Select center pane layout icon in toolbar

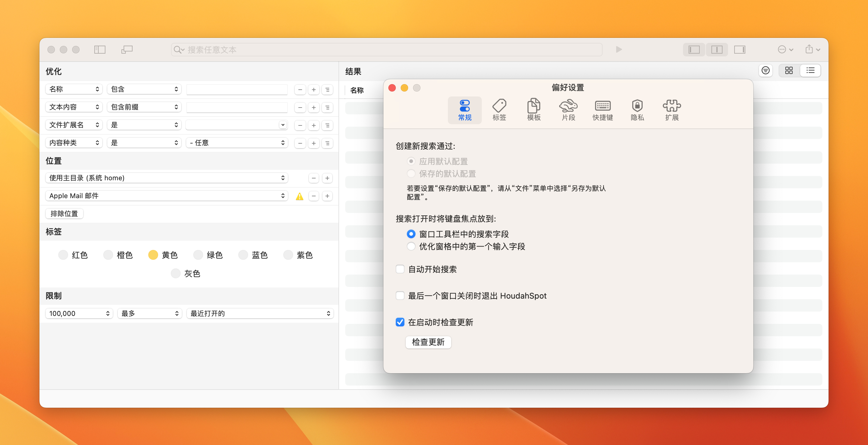717,50
